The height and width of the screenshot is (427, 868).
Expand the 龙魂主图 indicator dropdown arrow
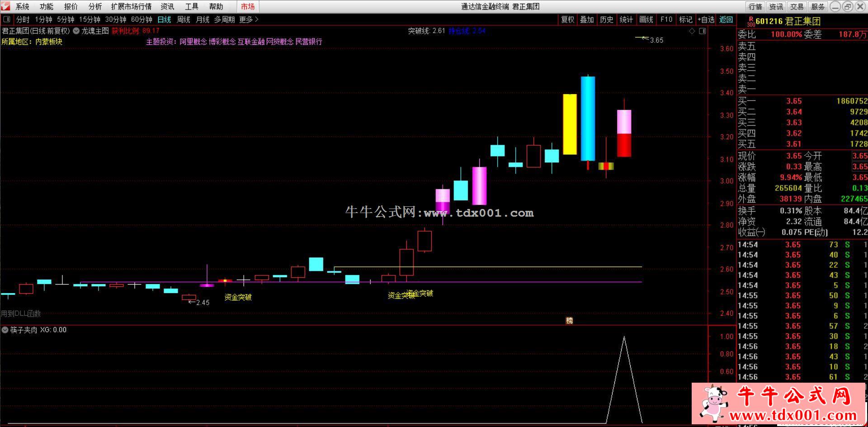click(x=76, y=31)
